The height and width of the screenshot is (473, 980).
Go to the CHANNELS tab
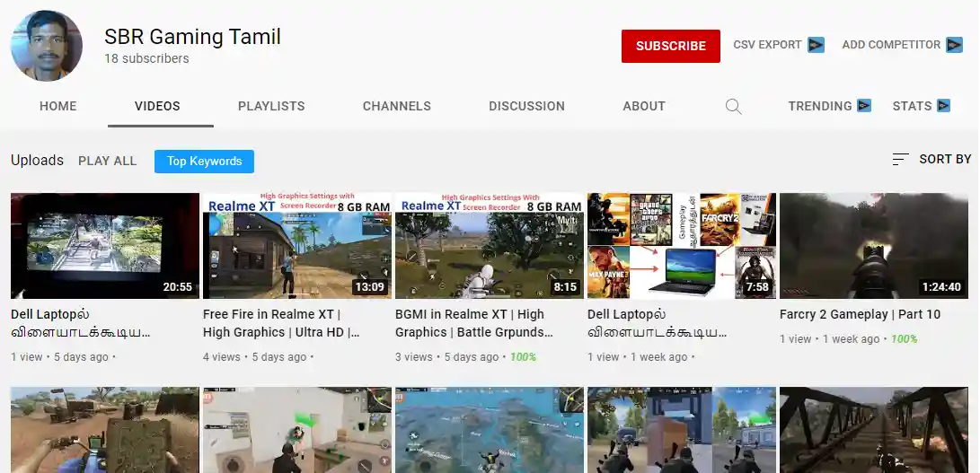(x=397, y=106)
